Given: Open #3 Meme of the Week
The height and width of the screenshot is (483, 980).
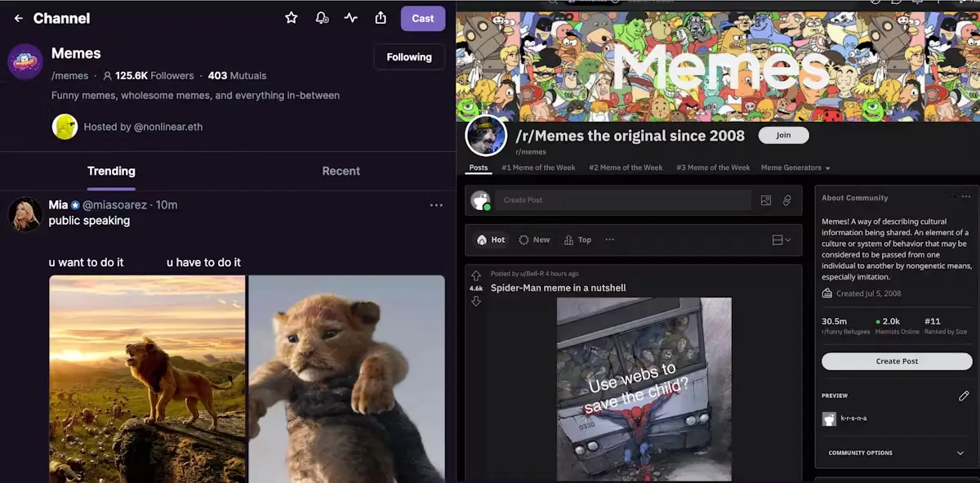Looking at the screenshot, I should point(713,168).
